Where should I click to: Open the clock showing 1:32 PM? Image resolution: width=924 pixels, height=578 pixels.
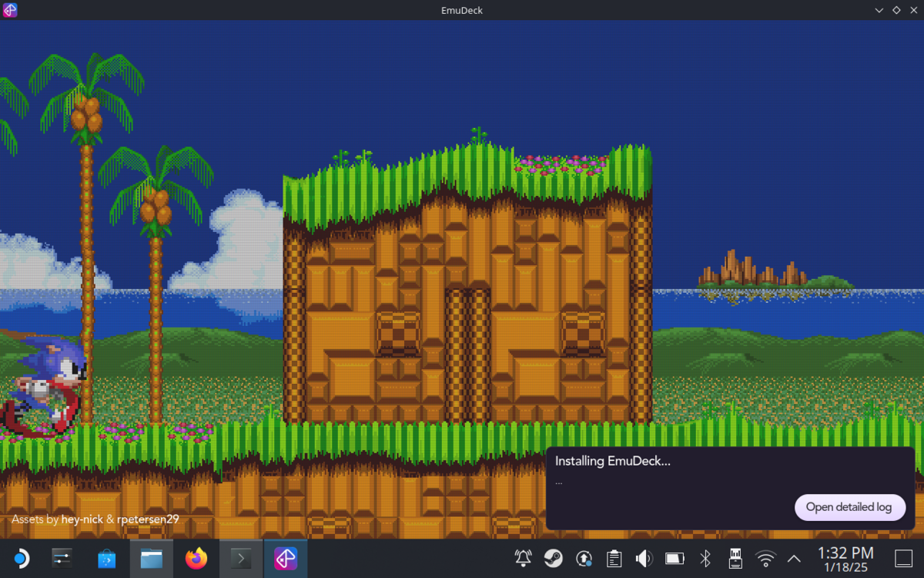coord(845,559)
